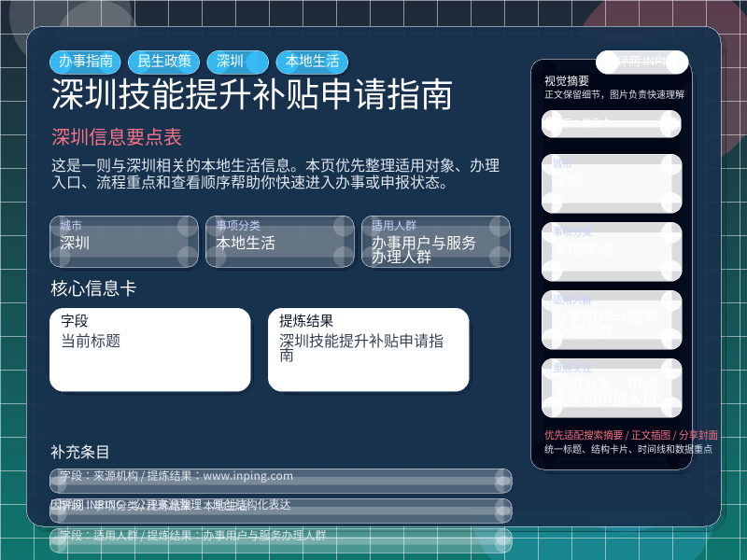
Task: Open the 字段 当前标题 card
Action: click(150, 349)
